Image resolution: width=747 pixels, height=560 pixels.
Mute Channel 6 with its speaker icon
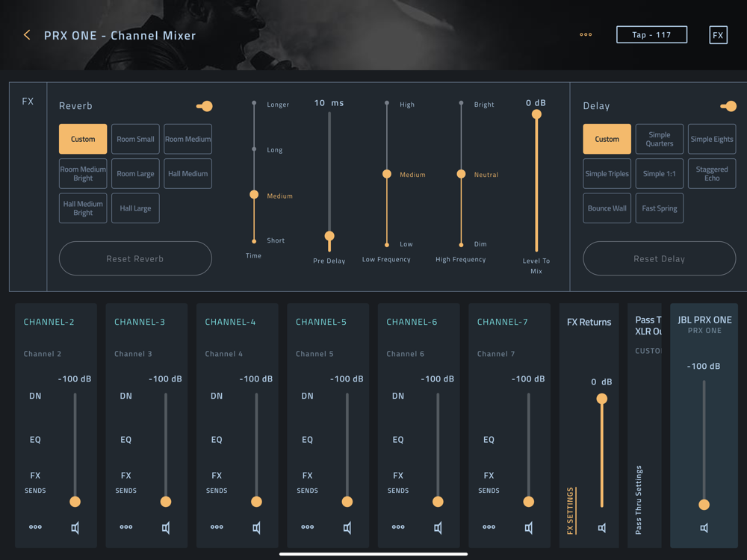tap(438, 528)
